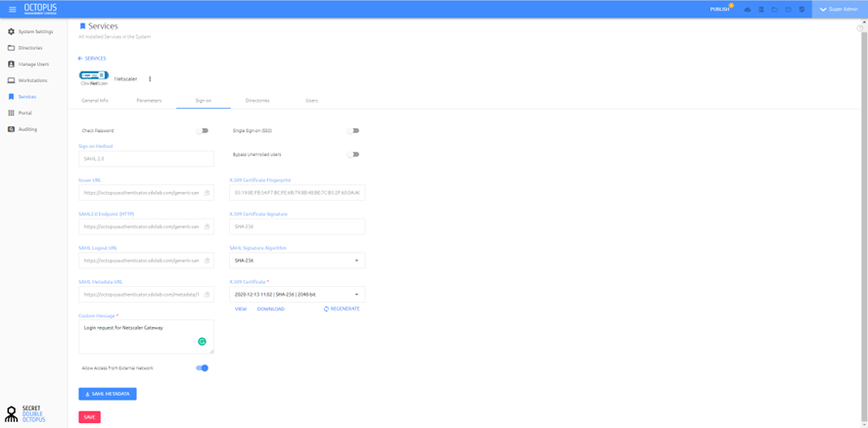Open the hamburger navigation menu
Image resolution: width=868 pixels, height=428 pixels.
(x=12, y=10)
